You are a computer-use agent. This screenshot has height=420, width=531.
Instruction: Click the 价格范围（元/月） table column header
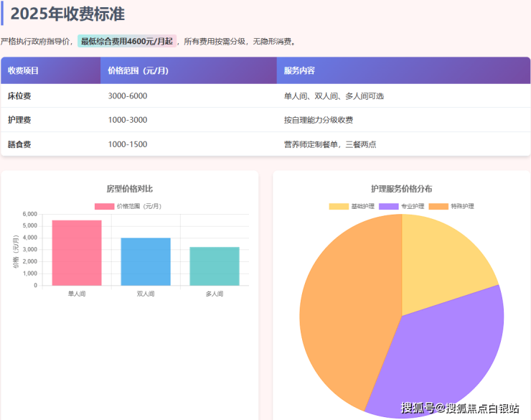click(x=138, y=71)
